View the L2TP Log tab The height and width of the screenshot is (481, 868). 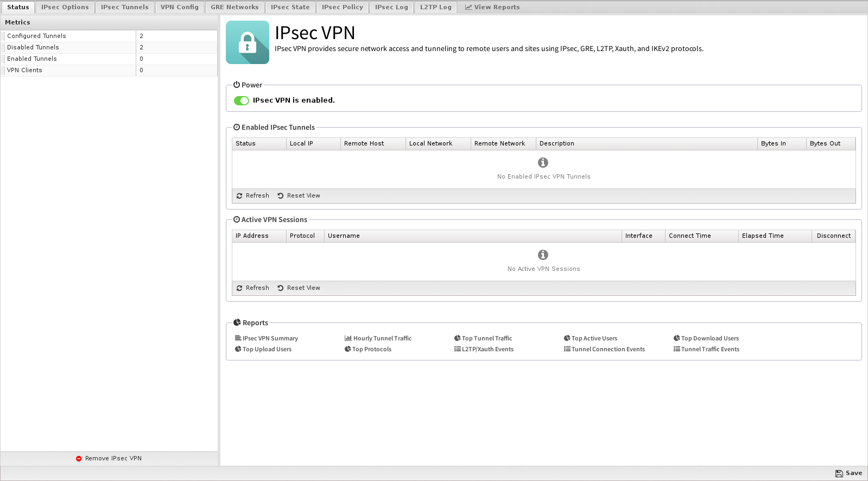(x=436, y=7)
